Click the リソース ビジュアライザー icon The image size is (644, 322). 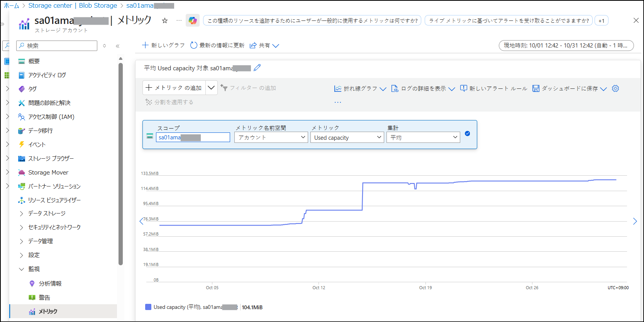point(22,200)
